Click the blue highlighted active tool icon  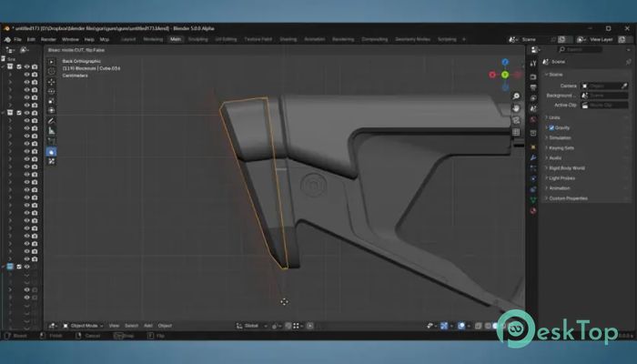coord(51,152)
